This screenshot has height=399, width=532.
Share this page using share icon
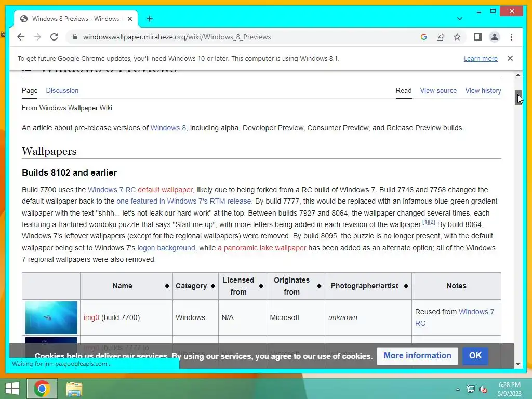pyautogui.click(x=441, y=37)
